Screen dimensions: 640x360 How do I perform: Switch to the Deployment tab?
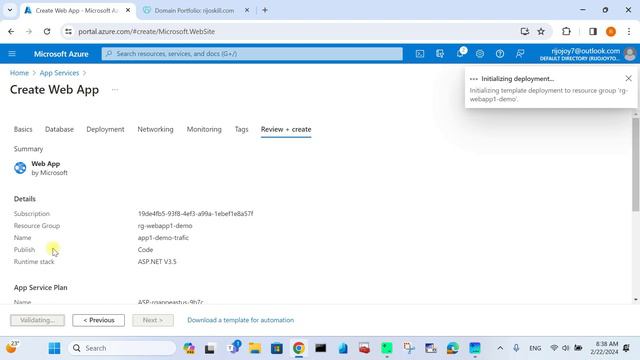coord(105,129)
